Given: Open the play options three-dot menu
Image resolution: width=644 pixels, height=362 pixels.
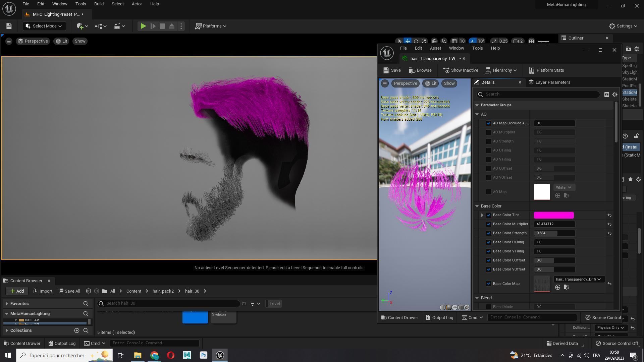Looking at the screenshot, I should [181, 26].
